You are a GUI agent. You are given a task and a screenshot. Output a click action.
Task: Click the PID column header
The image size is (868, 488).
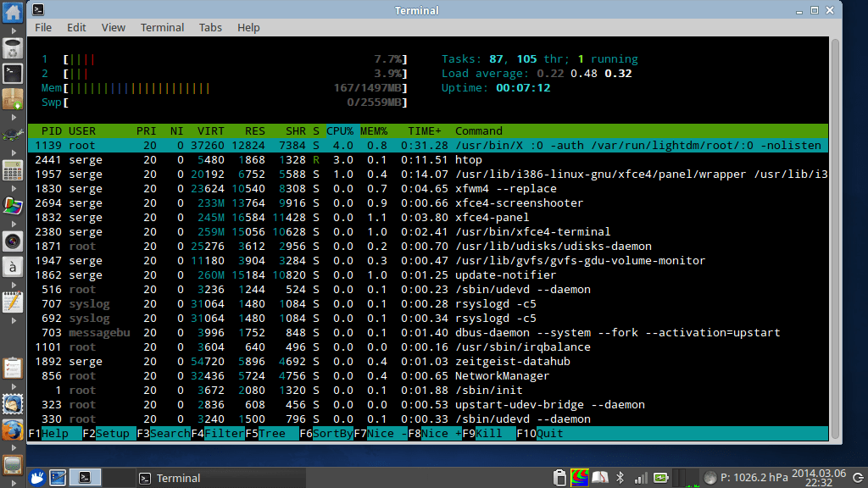pos(52,131)
